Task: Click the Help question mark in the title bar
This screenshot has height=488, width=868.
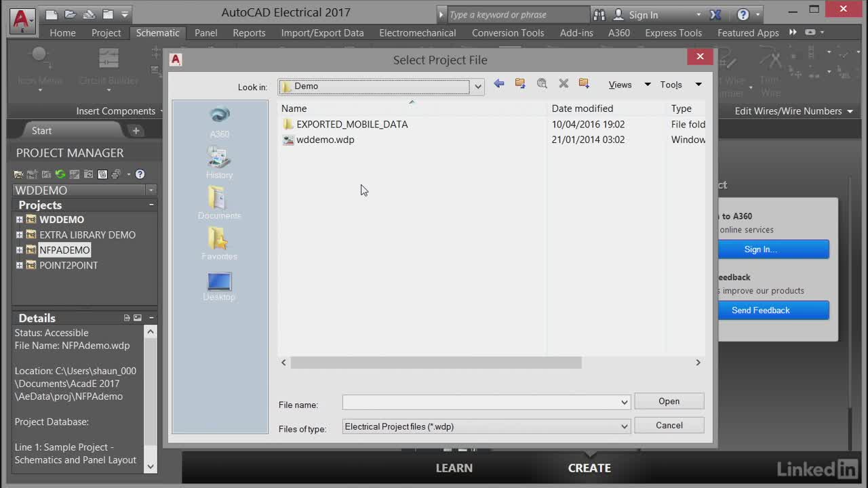Action: tap(743, 14)
